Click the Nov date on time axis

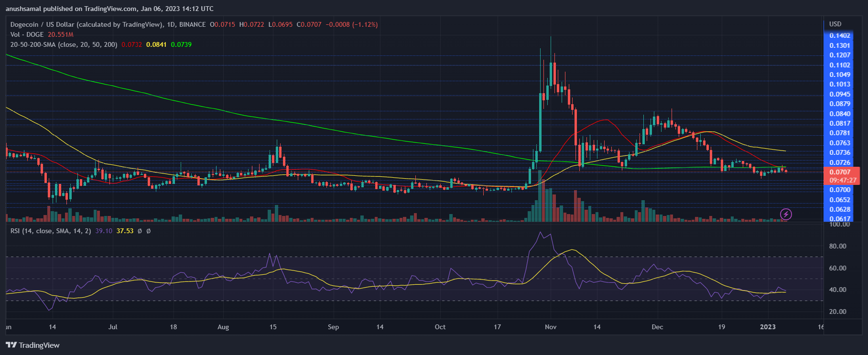coord(551,327)
